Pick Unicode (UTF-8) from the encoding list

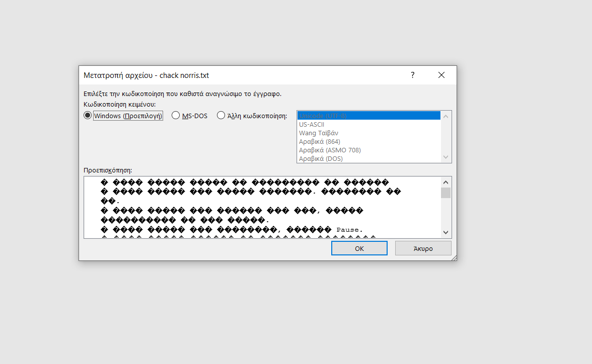368,116
